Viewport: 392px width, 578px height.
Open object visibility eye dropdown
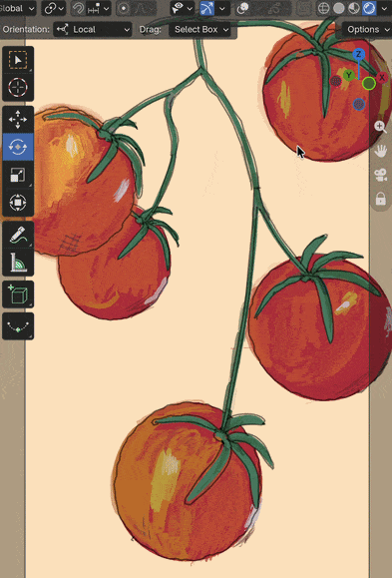click(183, 8)
